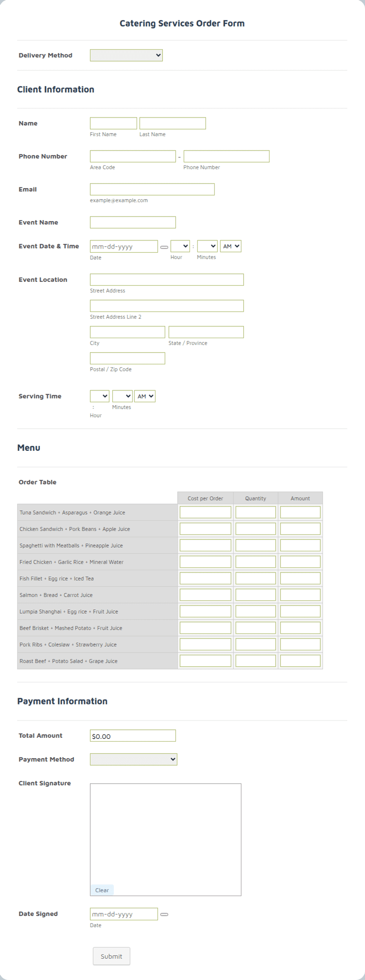365x980 pixels.
Task: Click Quantity cell for Lumpia Shanghai row
Action: 255,611
